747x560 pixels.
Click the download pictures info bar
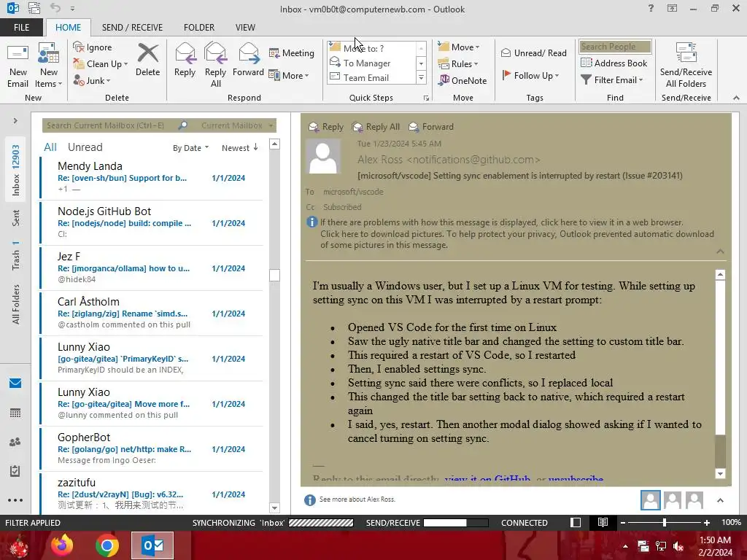click(517, 239)
